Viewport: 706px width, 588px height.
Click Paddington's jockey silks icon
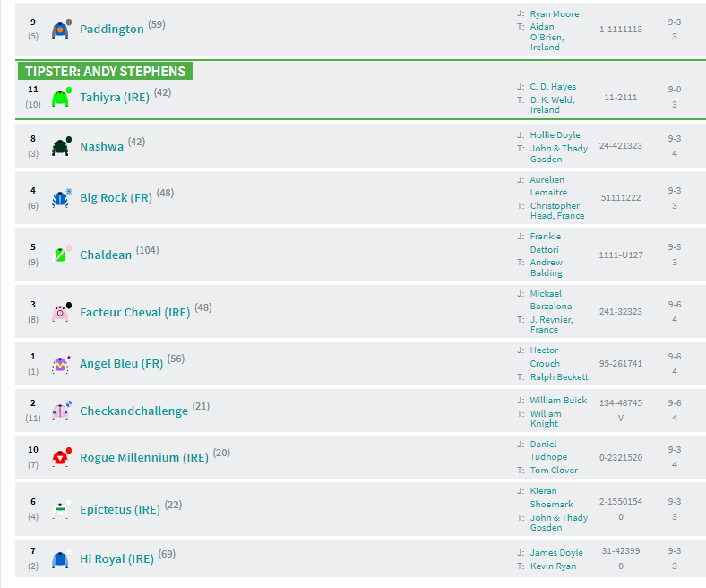pyautogui.click(x=62, y=30)
